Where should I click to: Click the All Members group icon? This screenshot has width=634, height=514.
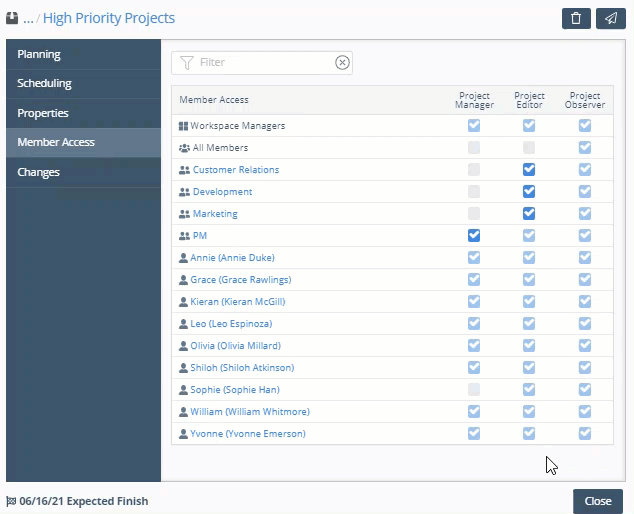click(x=183, y=148)
